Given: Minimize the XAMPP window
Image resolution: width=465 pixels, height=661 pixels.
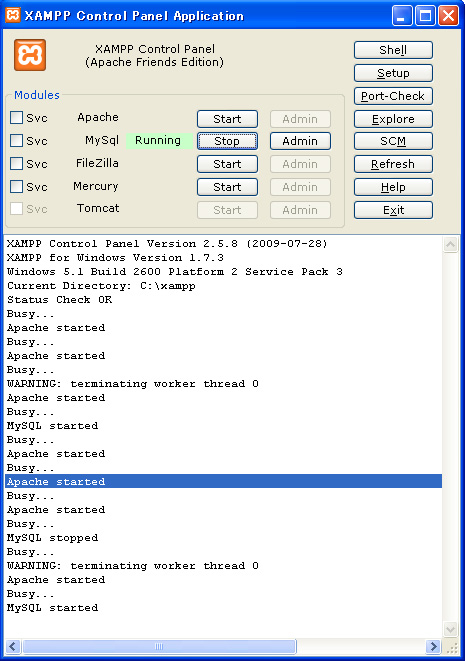Looking at the screenshot, I should pyautogui.click(x=402, y=16).
